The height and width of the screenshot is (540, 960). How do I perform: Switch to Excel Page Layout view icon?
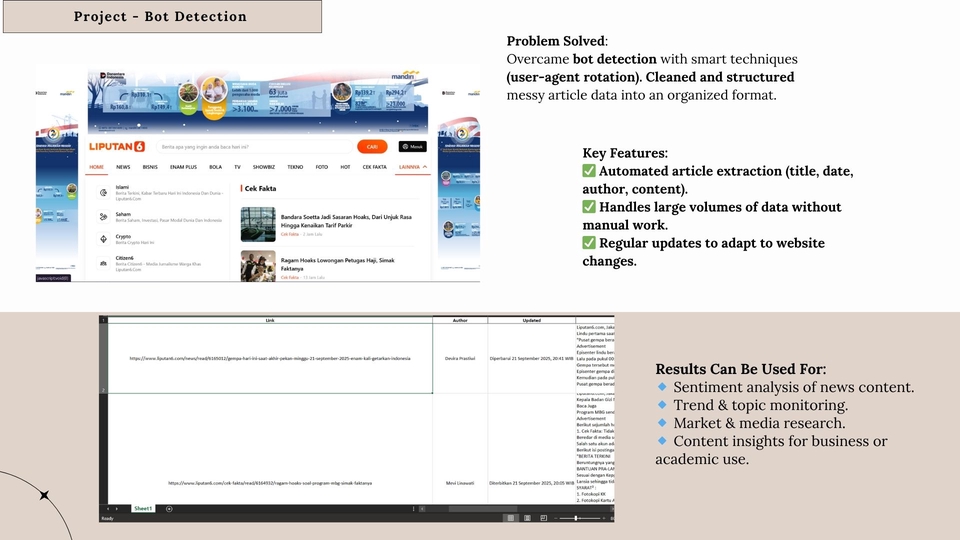click(x=528, y=518)
